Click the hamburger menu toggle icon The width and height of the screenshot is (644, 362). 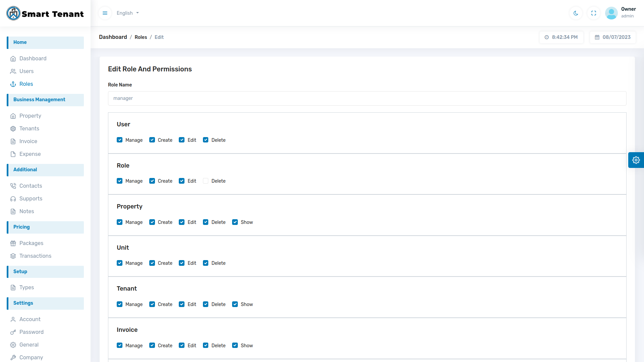point(105,13)
